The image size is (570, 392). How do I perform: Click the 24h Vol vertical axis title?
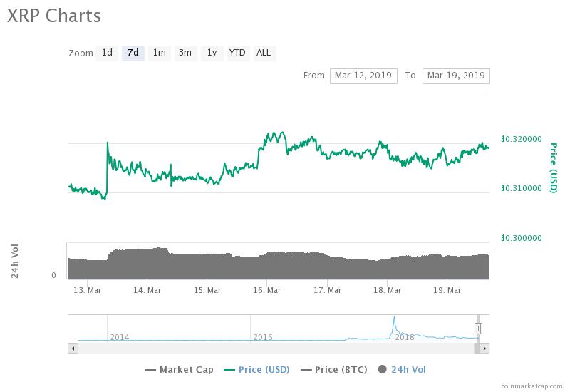(x=14, y=261)
